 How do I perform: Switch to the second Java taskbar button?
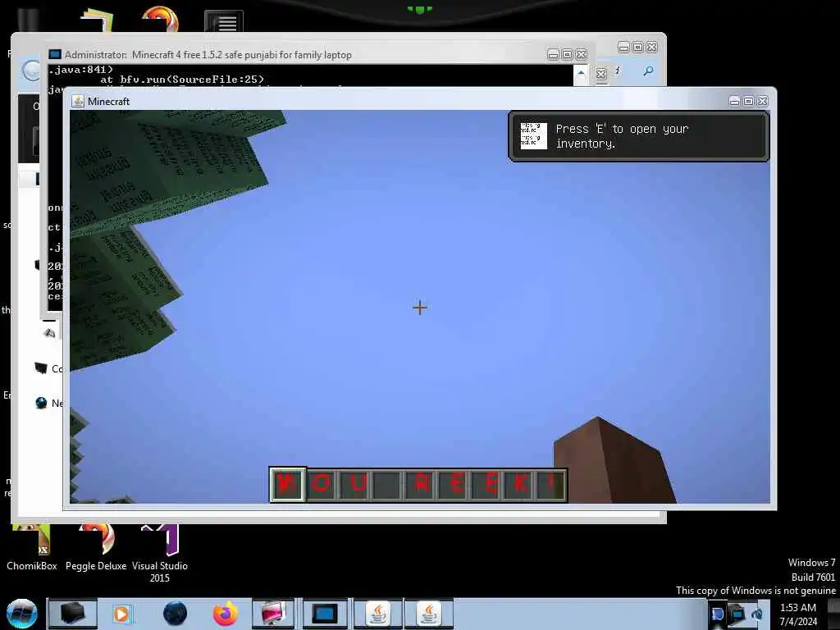coord(429,614)
